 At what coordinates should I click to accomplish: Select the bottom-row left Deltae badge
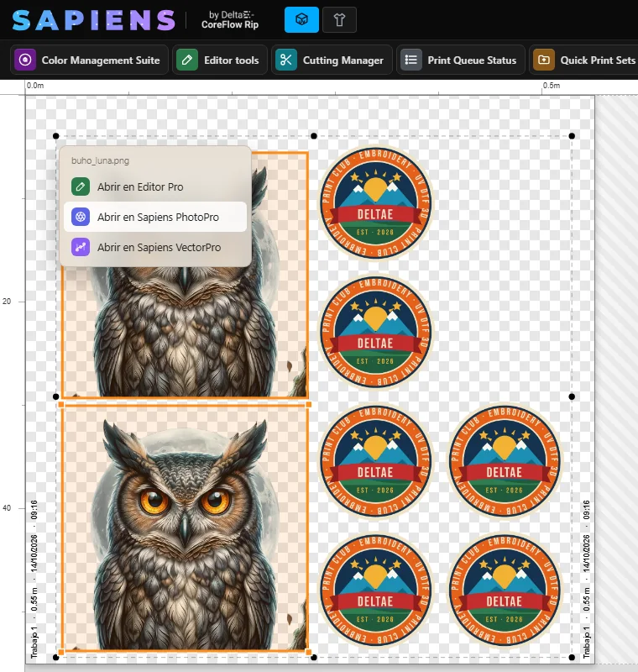click(375, 590)
